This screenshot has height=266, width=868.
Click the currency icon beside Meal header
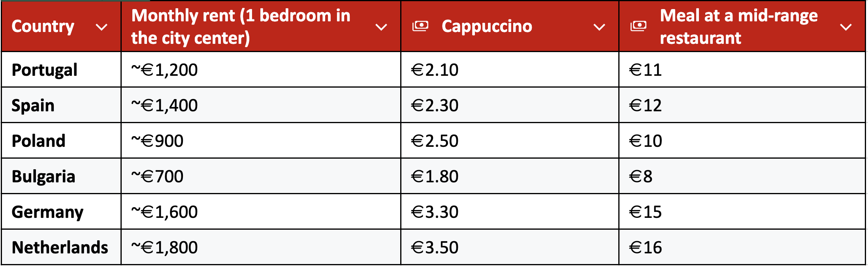point(638,26)
